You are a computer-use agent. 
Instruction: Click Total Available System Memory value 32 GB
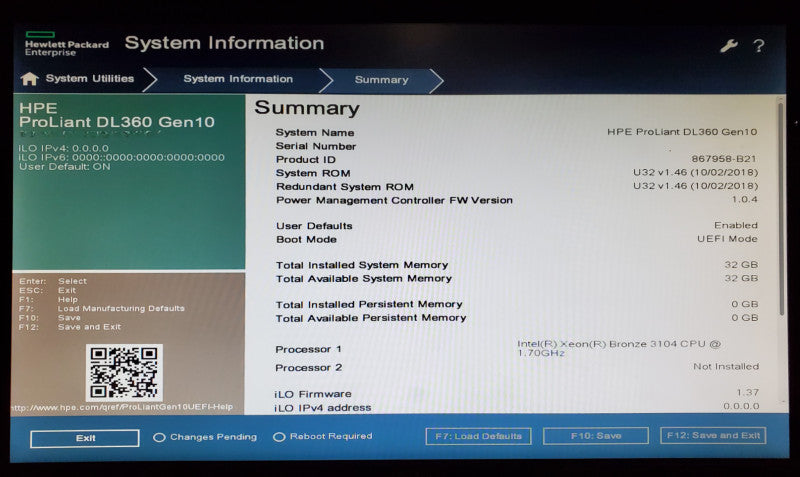coord(741,278)
